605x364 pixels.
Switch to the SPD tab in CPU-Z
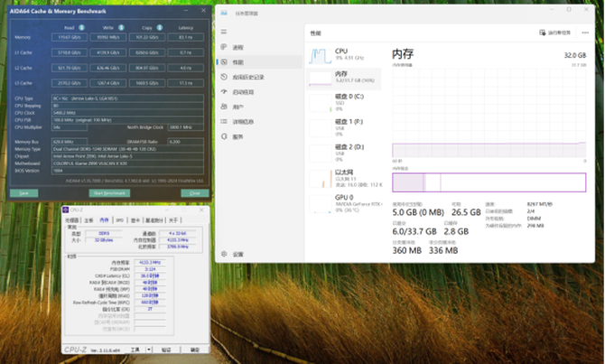pos(119,220)
